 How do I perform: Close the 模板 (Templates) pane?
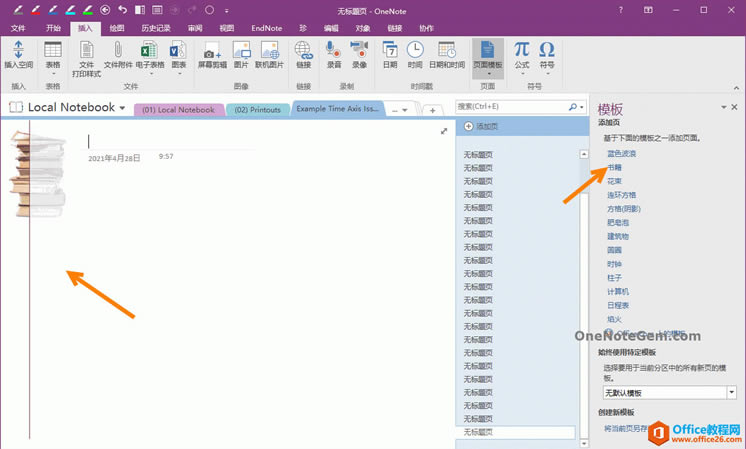coord(735,107)
